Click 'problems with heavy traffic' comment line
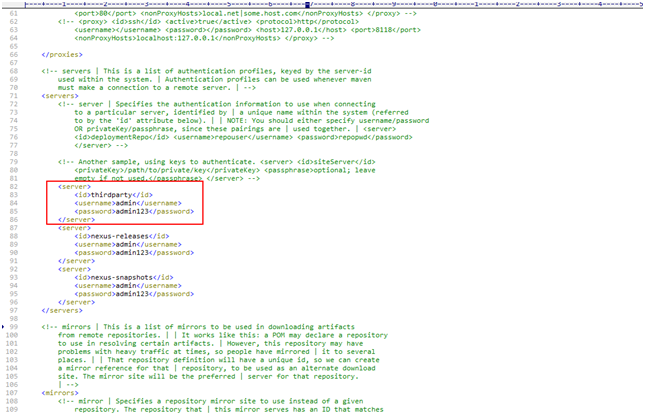 point(217,351)
